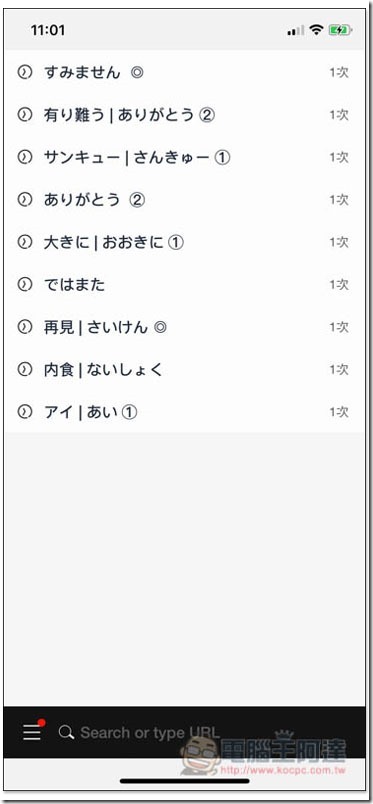373x804 pixels.
Task: Open the hamburger menu with red dot
Action: click(x=33, y=731)
